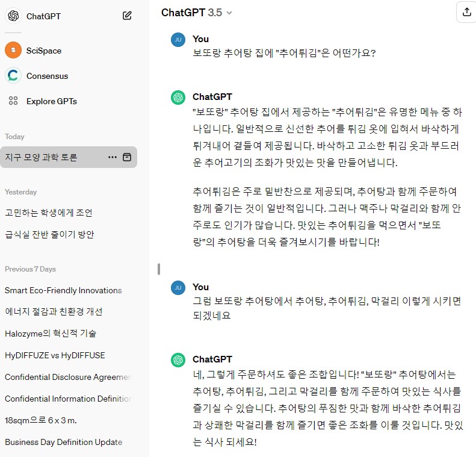Open chat 고민하는 학생에게 조언
The width and height of the screenshot is (476, 457).
(x=49, y=213)
